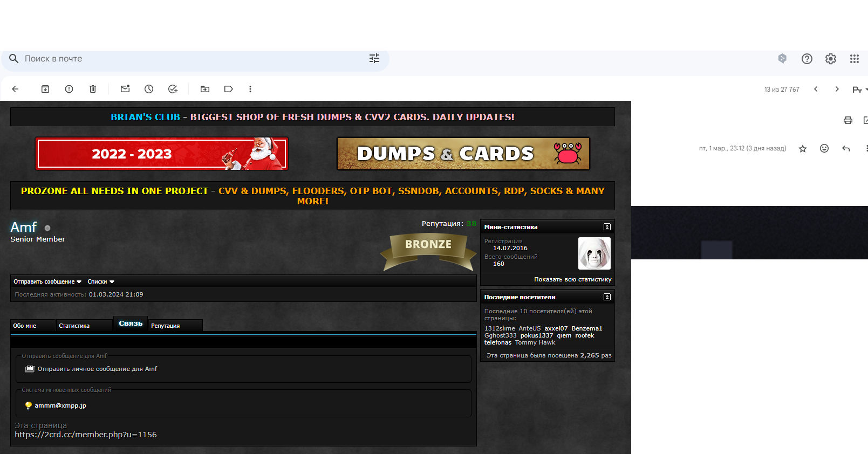This screenshot has width=868, height=454.
Task: Open Gmail settings gear
Action: [x=831, y=59]
